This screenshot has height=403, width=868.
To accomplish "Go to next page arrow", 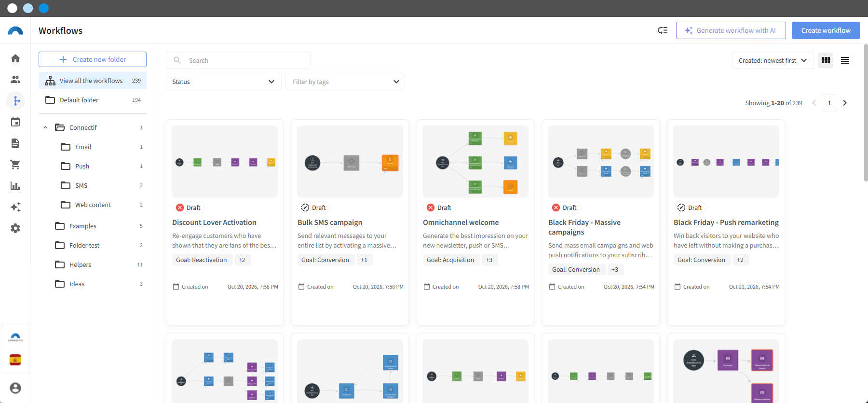I will [845, 103].
